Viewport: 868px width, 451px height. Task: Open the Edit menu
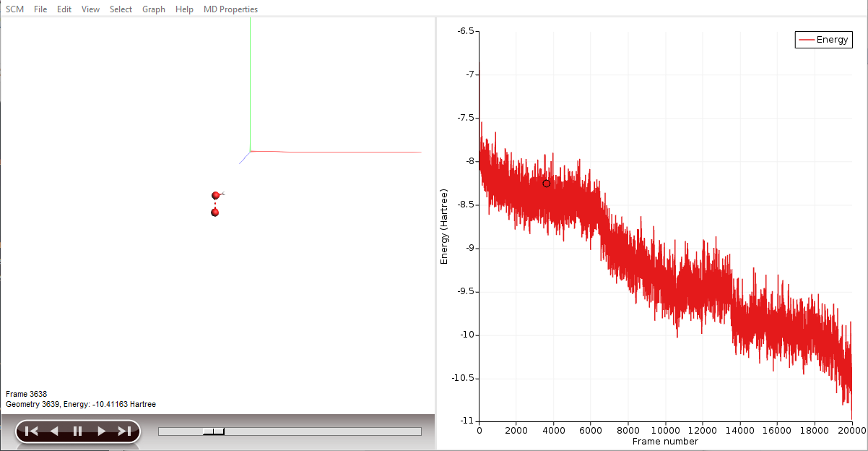click(x=64, y=9)
